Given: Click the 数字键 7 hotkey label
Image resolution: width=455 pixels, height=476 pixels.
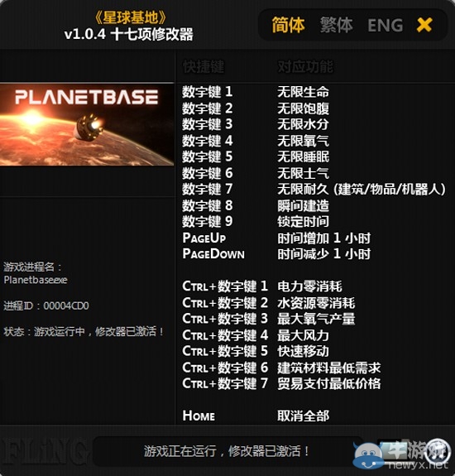Looking at the screenshot, I should pos(207,190).
